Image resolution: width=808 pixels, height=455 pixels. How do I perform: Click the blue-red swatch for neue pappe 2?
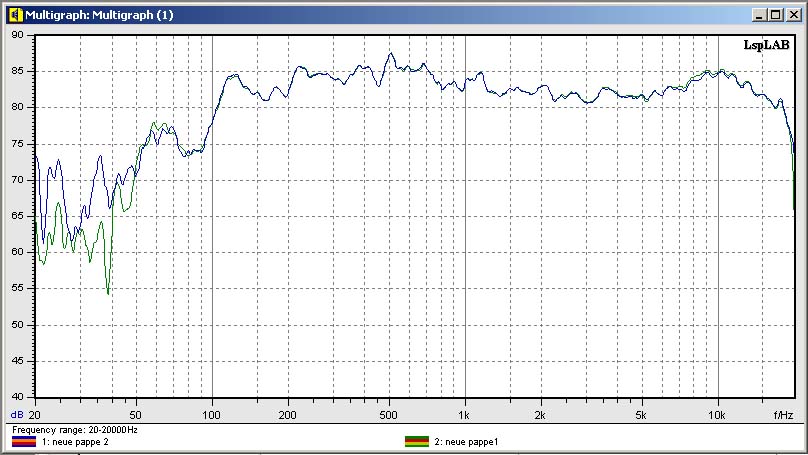[24, 442]
